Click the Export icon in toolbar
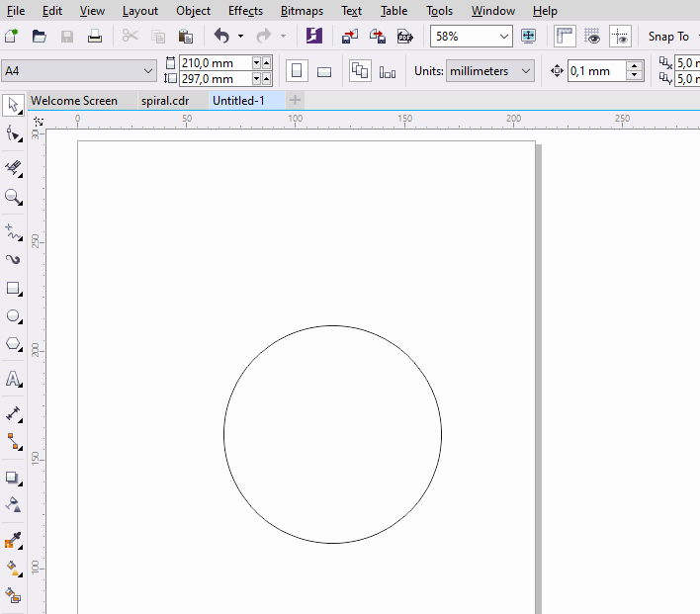 [x=378, y=37]
